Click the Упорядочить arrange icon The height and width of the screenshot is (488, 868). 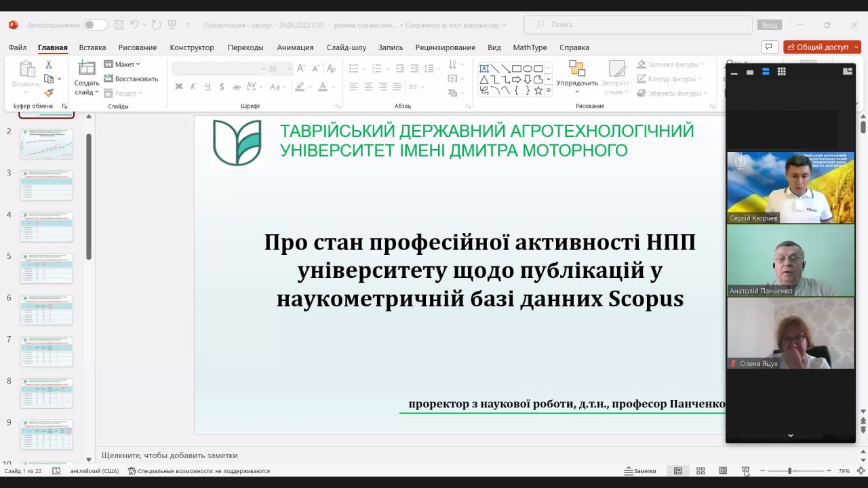(x=576, y=69)
